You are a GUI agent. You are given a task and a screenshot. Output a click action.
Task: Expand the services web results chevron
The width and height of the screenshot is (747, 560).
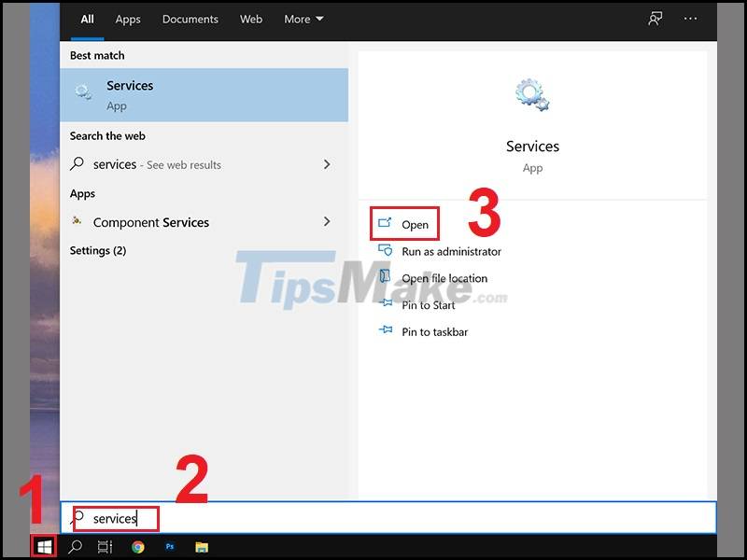327,164
